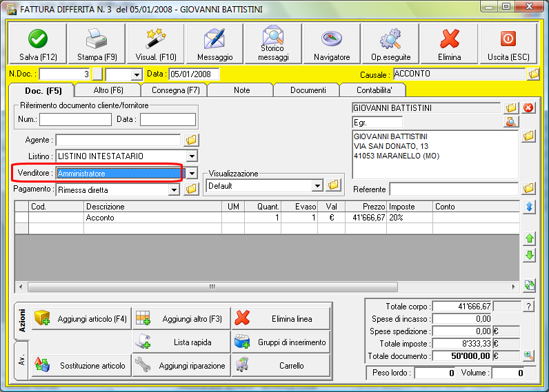The height and width of the screenshot is (392, 549).
Task: Delete document using Elimina
Action: click(450, 44)
